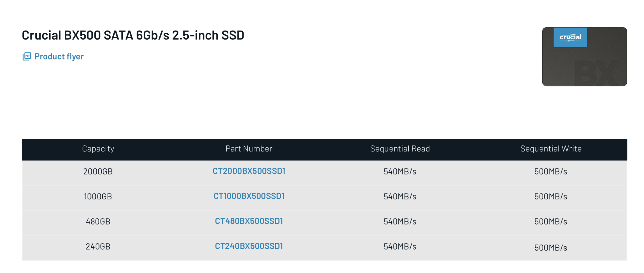Click the Part Number column header
This screenshot has height=273, width=644.
(x=249, y=149)
